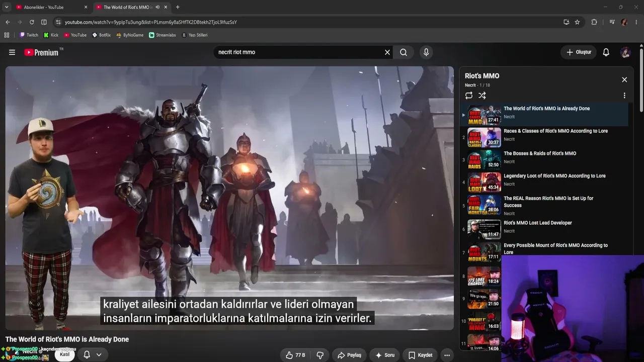The height and width of the screenshot is (362, 644).
Task: Click the youtube.com address bar URL
Action: (151, 22)
